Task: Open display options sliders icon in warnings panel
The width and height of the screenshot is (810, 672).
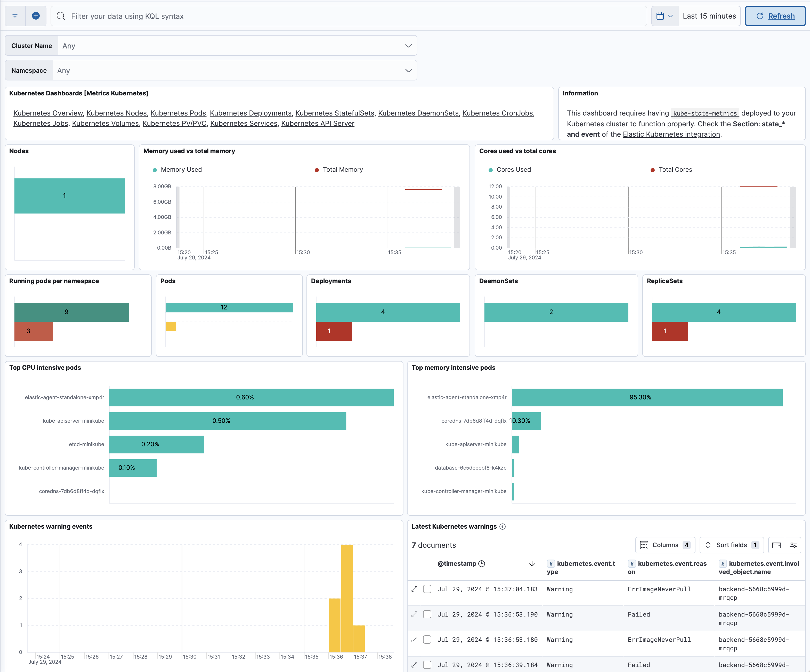Action: (793, 545)
